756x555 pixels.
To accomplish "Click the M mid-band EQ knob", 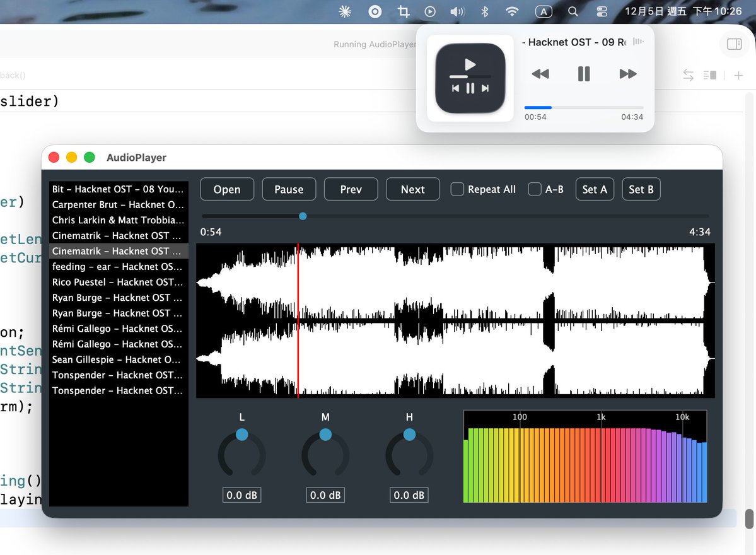I will (x=325, y=453).
